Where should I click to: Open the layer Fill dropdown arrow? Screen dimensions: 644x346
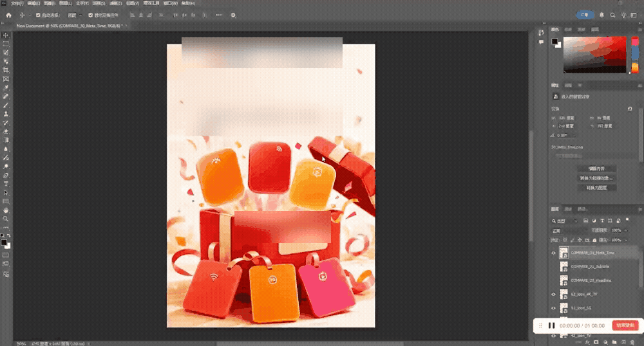tap(626, 241)
